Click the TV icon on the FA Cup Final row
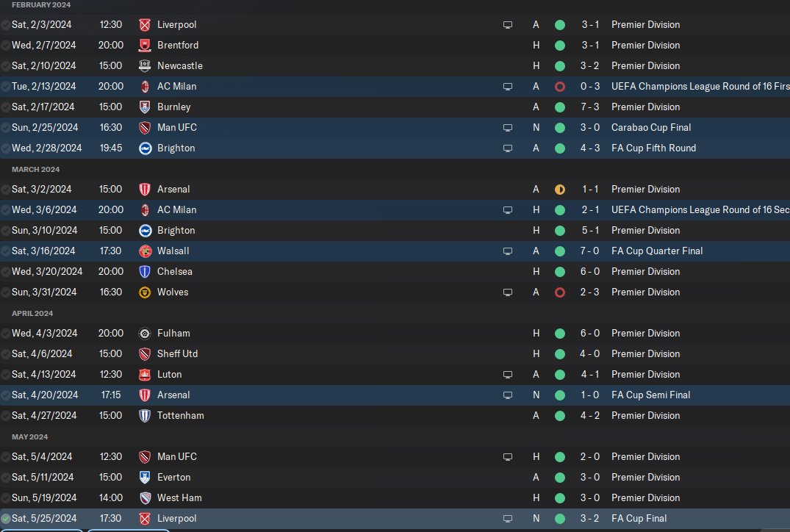 click(508, 519)
